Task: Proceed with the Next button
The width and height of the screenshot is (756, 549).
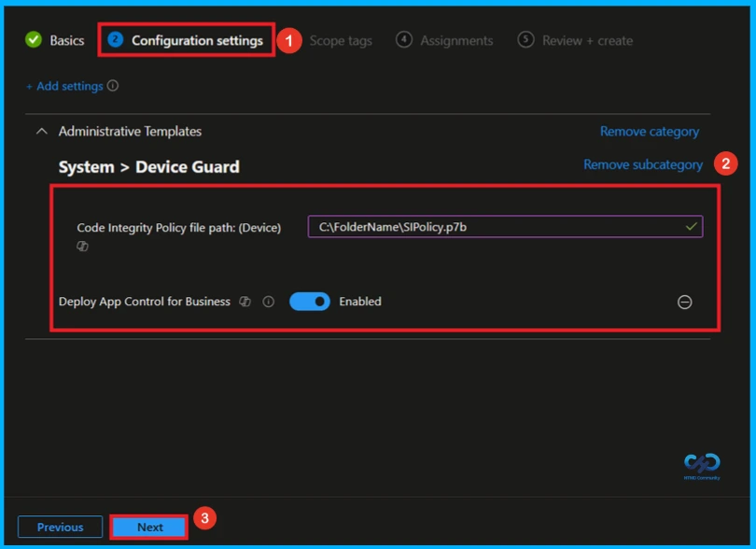Action: (149, 527)
